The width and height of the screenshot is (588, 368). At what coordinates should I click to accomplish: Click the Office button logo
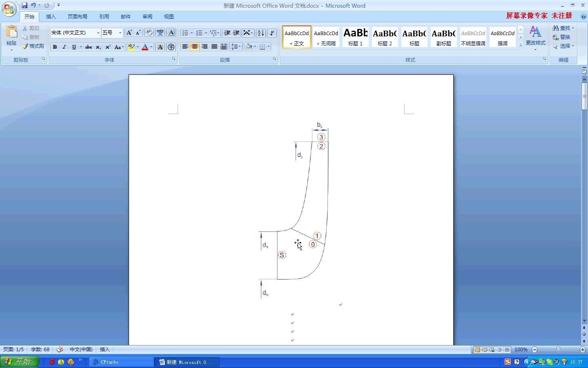click(9, 9)
